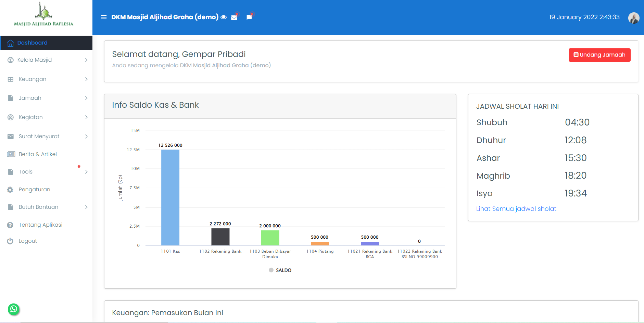
Task: Click the Pengaturan gear icon
Action: point(10,190)
